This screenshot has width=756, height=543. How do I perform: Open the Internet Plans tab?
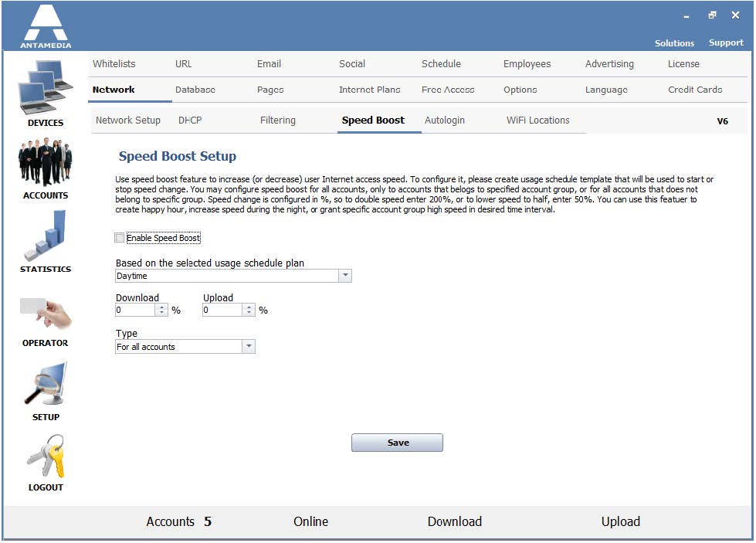pyautogui.click(x=369, y=90)
